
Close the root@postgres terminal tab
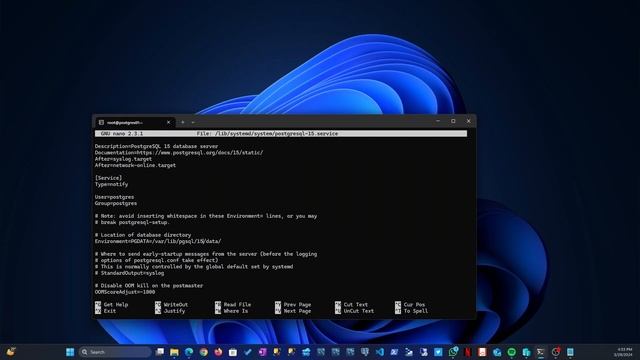[x=169, y=122]
